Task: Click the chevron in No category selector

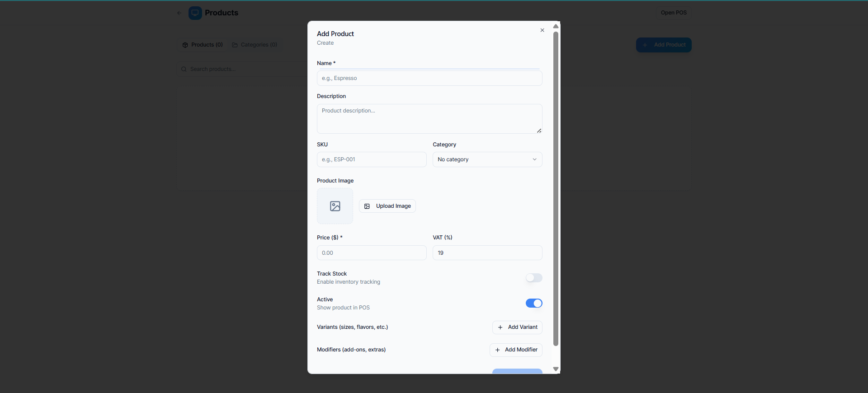Action: click(x=534, y=159)
